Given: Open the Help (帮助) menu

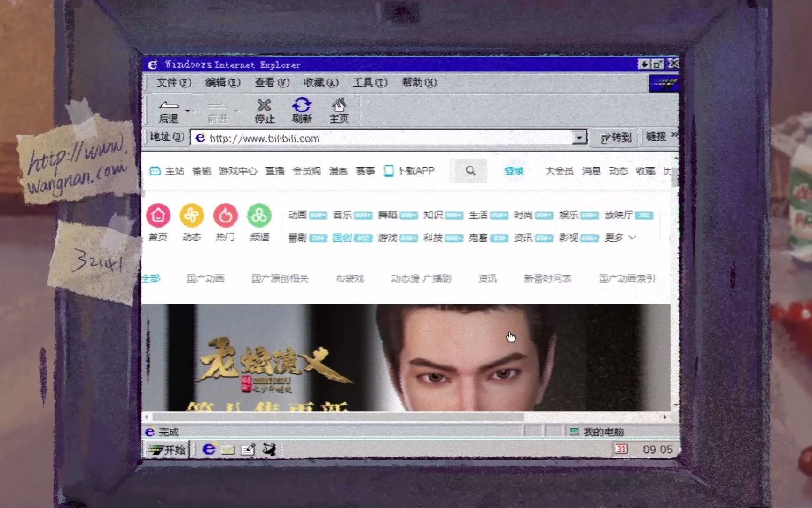Looking at the screenshot, I should (x=419, y=82).
